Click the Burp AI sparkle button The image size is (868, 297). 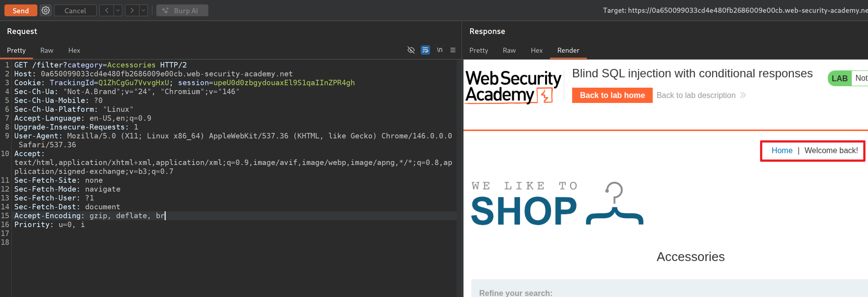(x=182, y=10)
